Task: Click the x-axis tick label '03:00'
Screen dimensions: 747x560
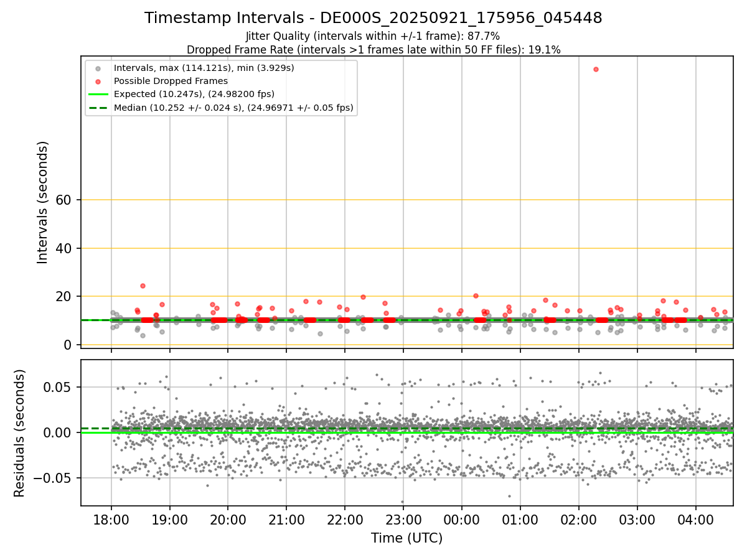Action: click(637, 519)
